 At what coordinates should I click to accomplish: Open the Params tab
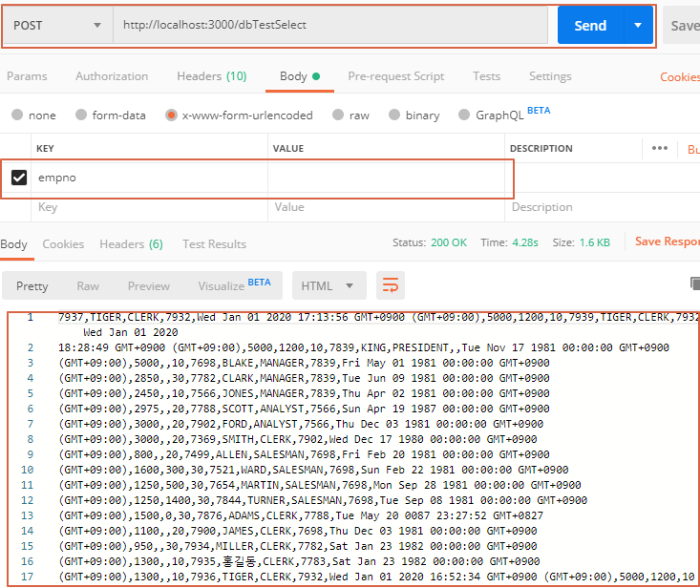pyautogui.click(x=27, y=76)
